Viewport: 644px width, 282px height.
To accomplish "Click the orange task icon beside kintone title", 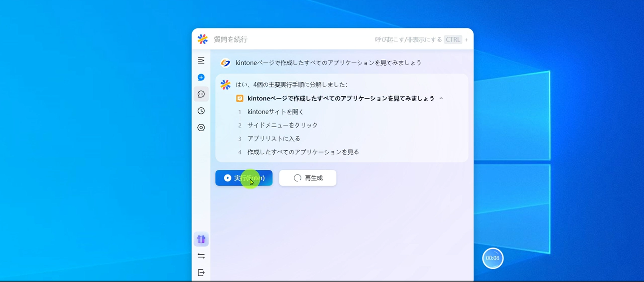I will coord(240,99).
